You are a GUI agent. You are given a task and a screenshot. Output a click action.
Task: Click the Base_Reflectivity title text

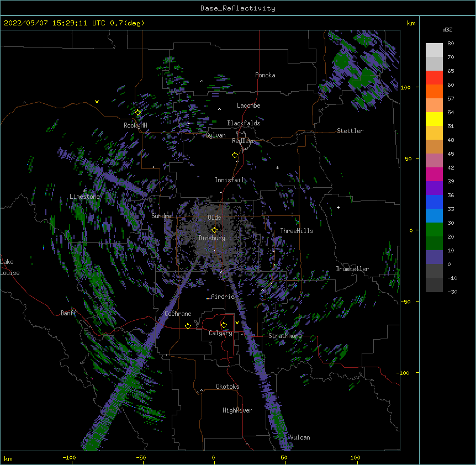coord(237,8)
